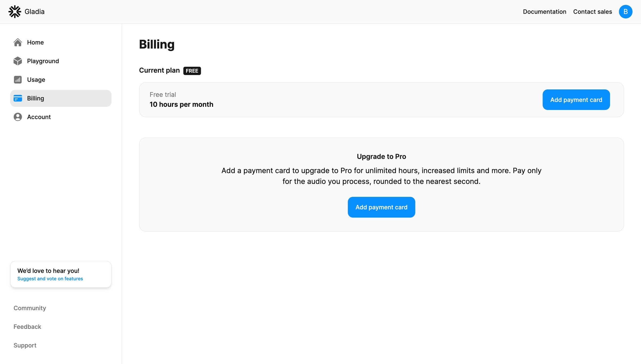The image size is (641, 364).
Task: Click 'We'd love to hear you!' text
Action: coord(48,271)
